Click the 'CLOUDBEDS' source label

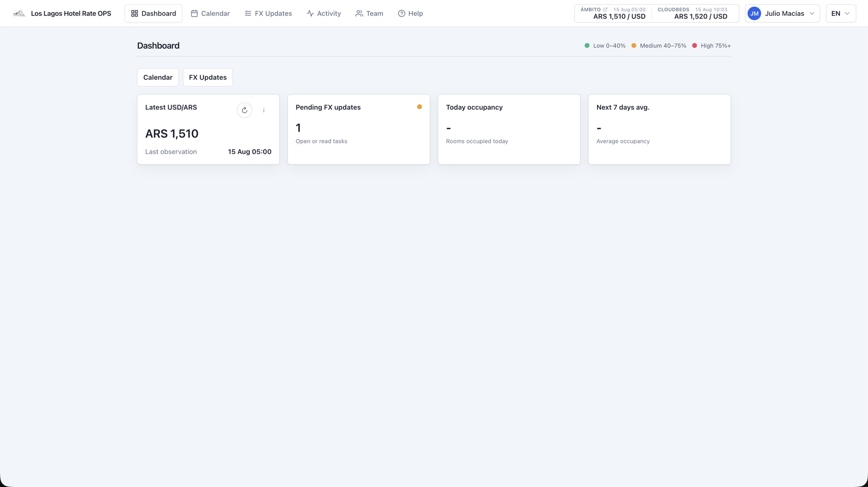point(673,10)
